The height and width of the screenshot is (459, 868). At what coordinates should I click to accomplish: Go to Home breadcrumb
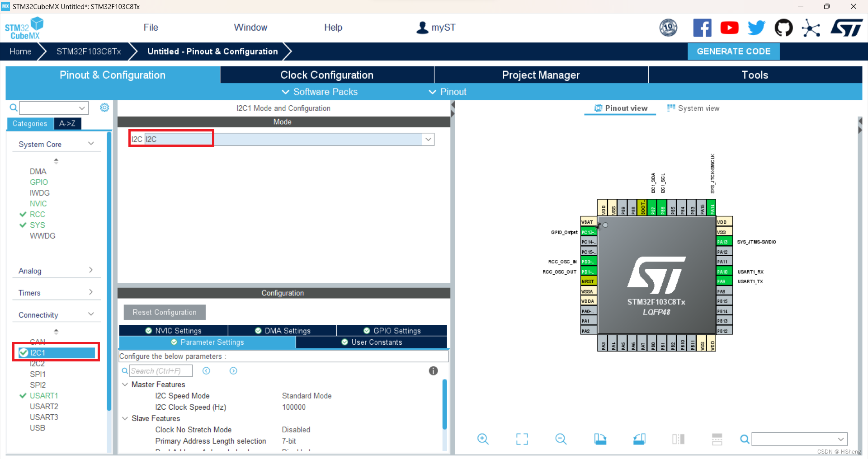click(20, 52)
